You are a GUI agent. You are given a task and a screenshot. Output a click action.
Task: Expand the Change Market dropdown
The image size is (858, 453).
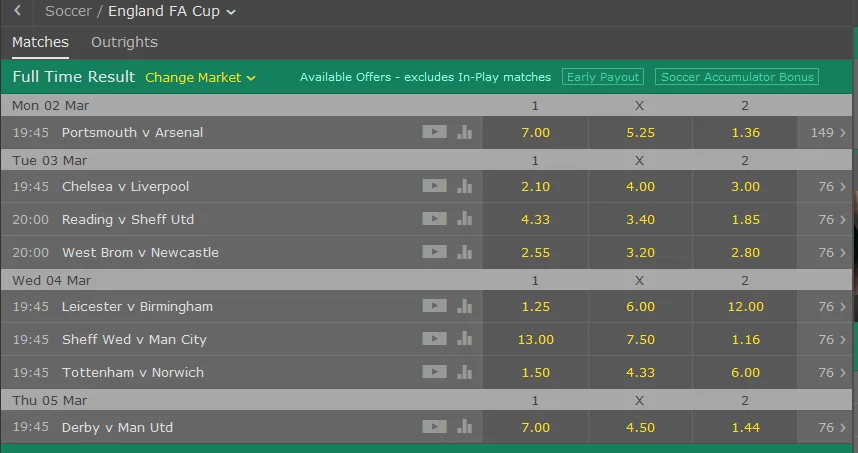(200, 77)
